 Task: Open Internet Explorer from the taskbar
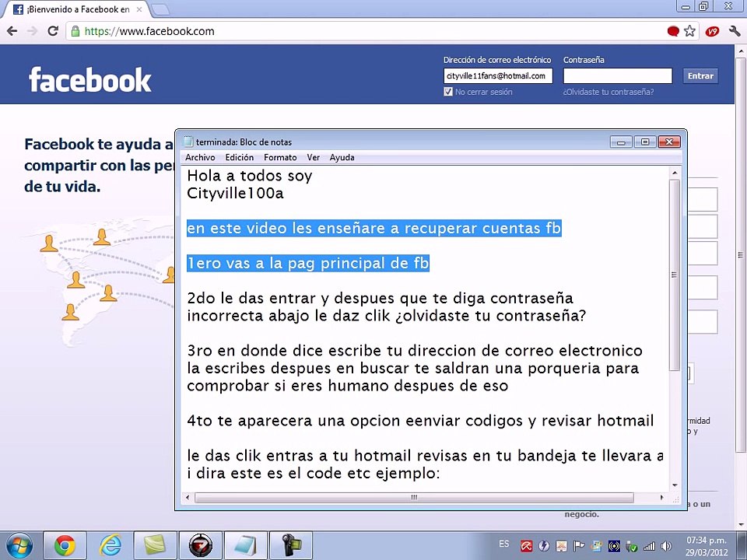(x=110, y=545)
